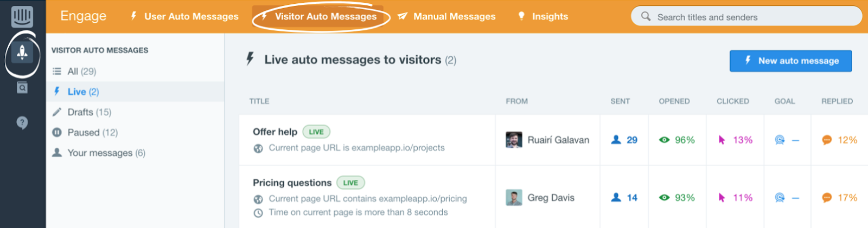Show Your messages (6)
This screenshot has width=868, height=228.
tap(106, 153)
